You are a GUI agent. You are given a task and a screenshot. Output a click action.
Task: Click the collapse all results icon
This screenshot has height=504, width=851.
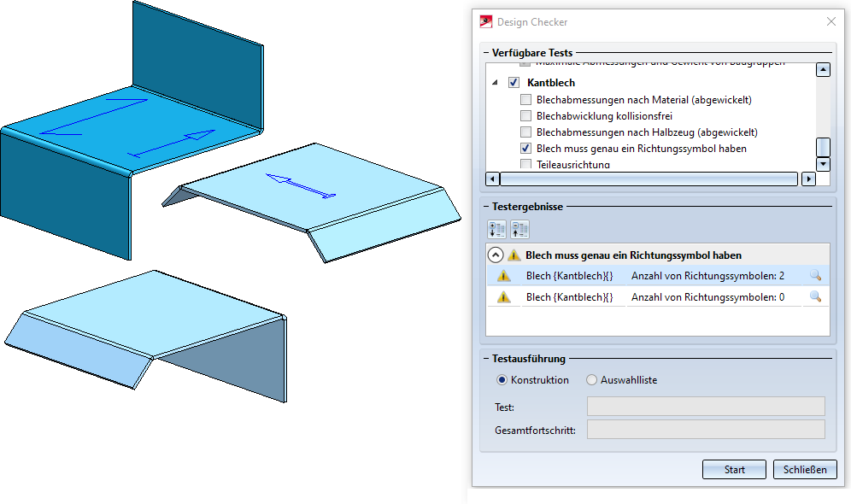click(519, 230)
